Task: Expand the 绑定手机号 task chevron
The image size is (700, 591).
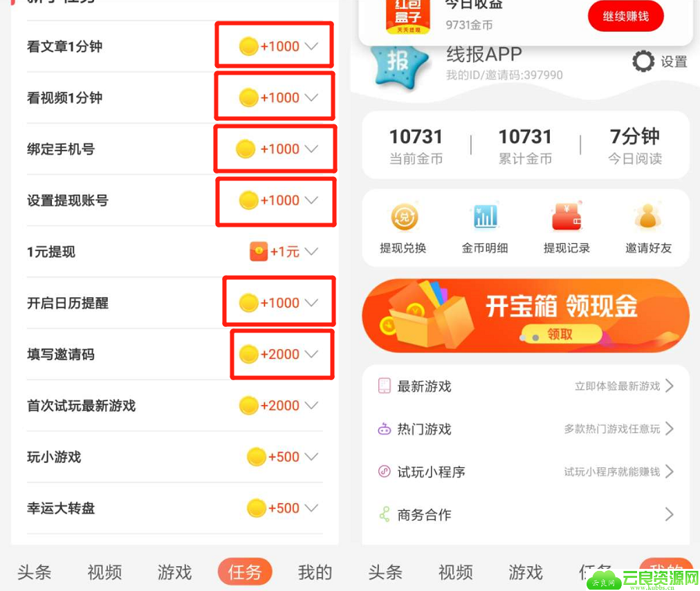Action: coord(311,149)
